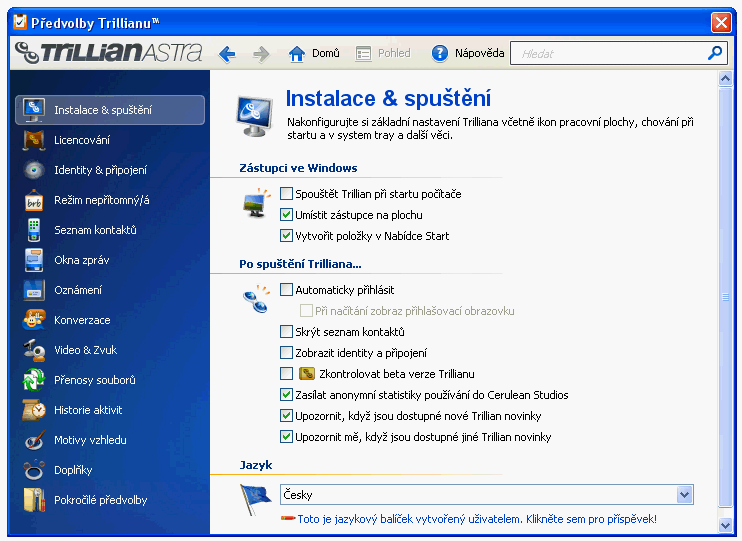Close the Předvolby Trillianu window
Viewport: 742px width, 541px height.
coord(721,22)
